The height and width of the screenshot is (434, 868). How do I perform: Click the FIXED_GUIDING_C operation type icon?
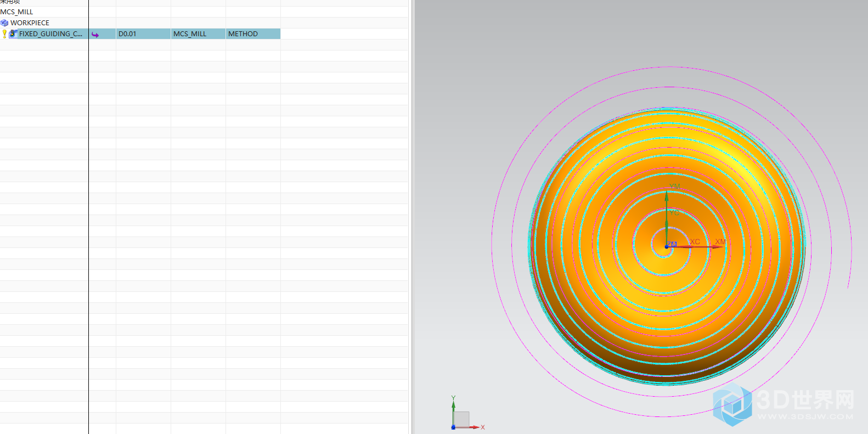click(13, 34)
